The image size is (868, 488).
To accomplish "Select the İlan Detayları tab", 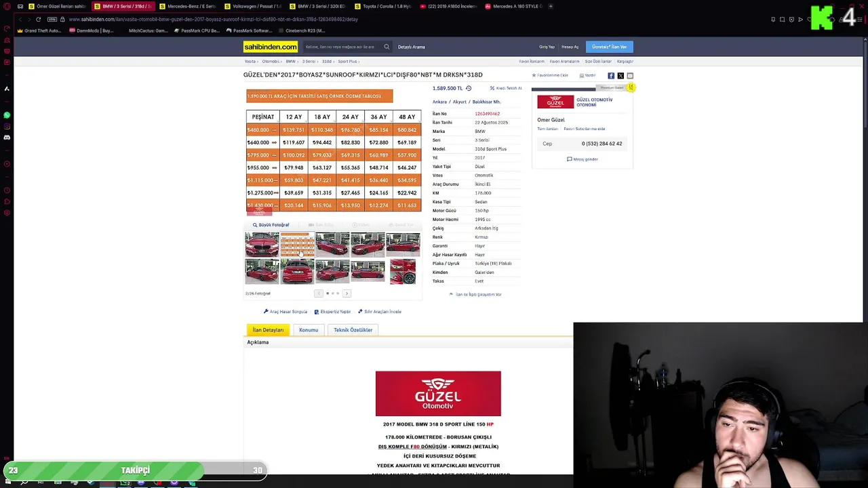I will (268, 330).
